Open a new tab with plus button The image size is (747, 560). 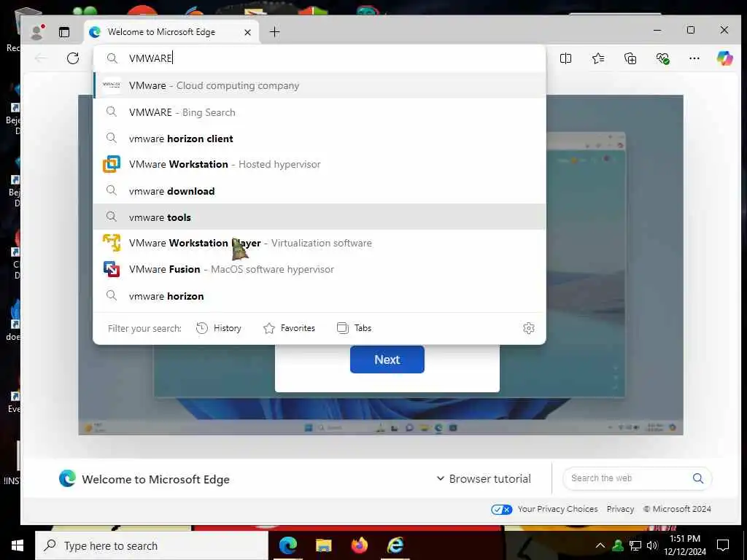pos(274,32)
